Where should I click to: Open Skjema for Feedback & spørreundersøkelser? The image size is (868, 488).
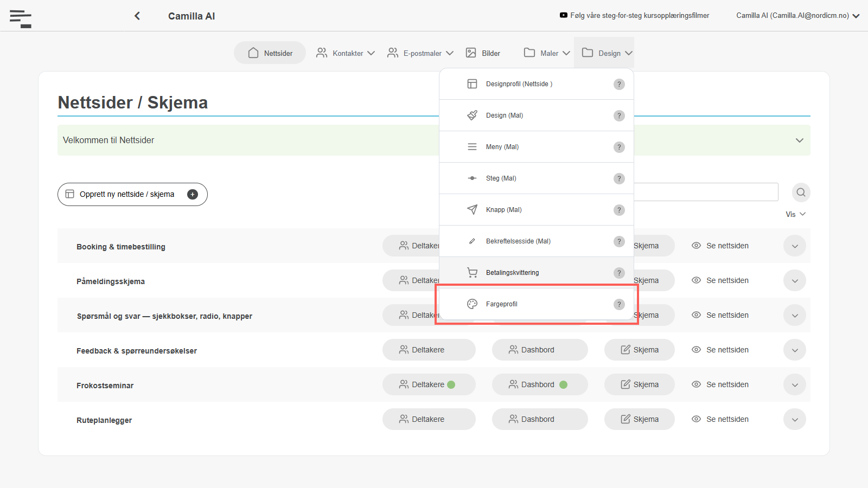coord(640,350)
